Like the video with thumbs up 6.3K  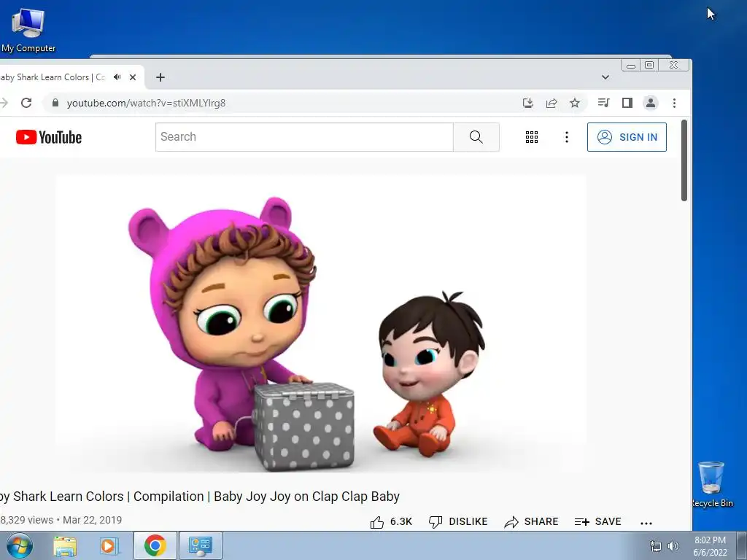(391, 522)
